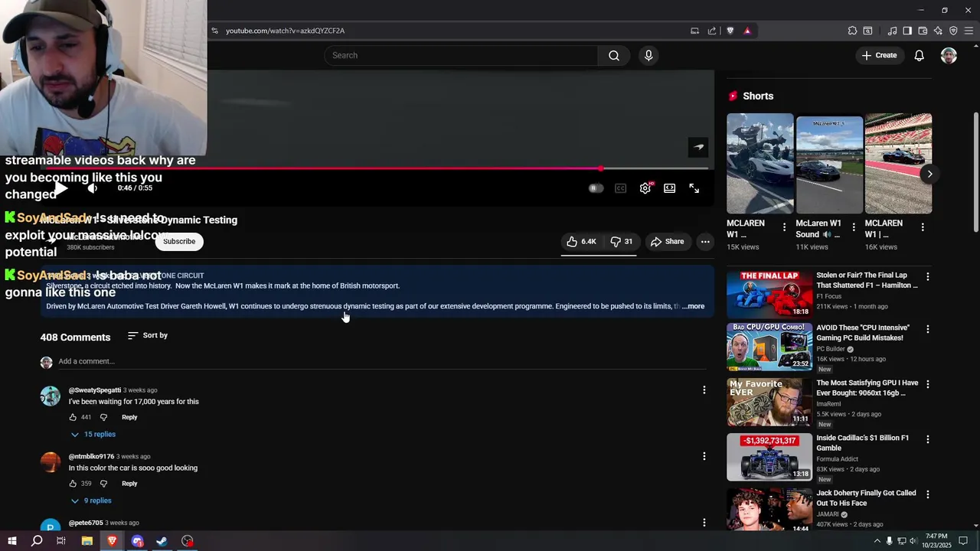Dislike the @ntmblko9176 comment
Image resolution: width=980 pixels, height=551 pixels.
103,484
